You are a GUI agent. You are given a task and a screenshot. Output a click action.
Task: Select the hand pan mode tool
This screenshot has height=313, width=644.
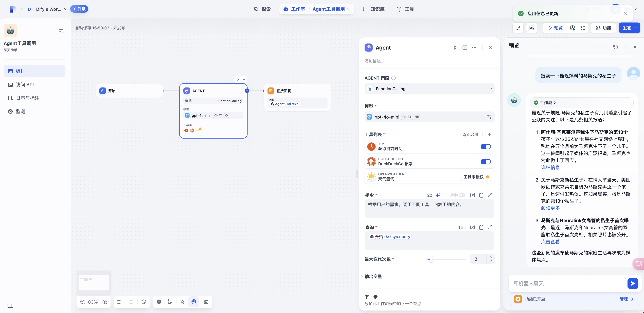[x=194, y=302]
